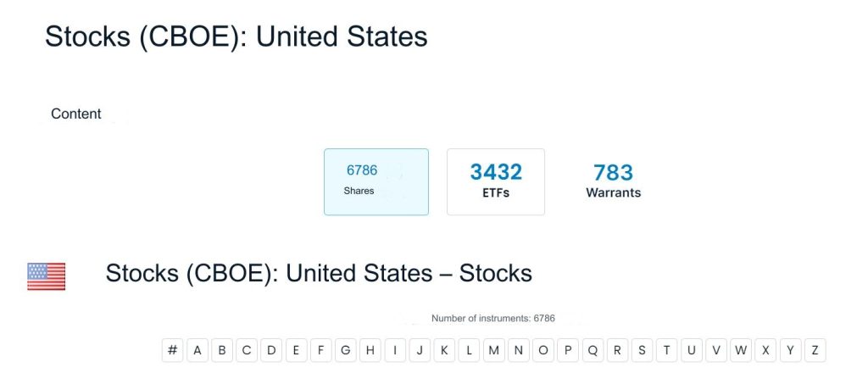This screenshot has width=868, height=373.
Task: Filter stocks by letter S
Action: point(643,350)
